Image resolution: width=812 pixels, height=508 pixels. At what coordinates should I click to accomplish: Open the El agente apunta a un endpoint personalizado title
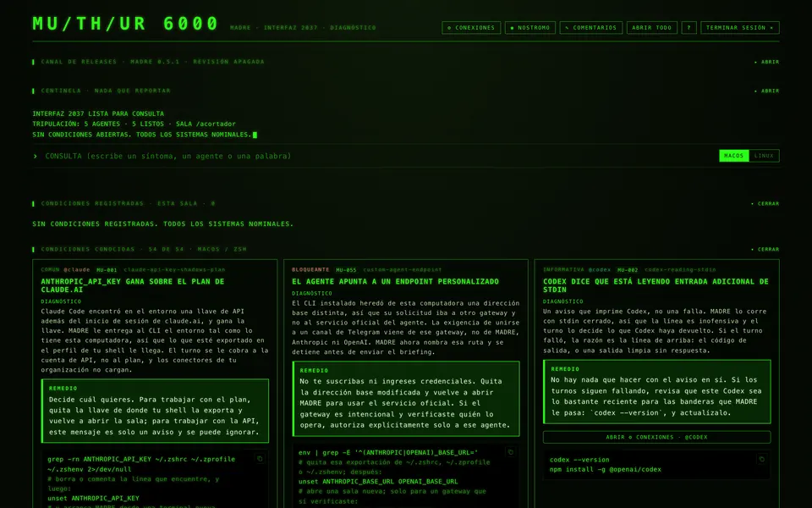395,281
